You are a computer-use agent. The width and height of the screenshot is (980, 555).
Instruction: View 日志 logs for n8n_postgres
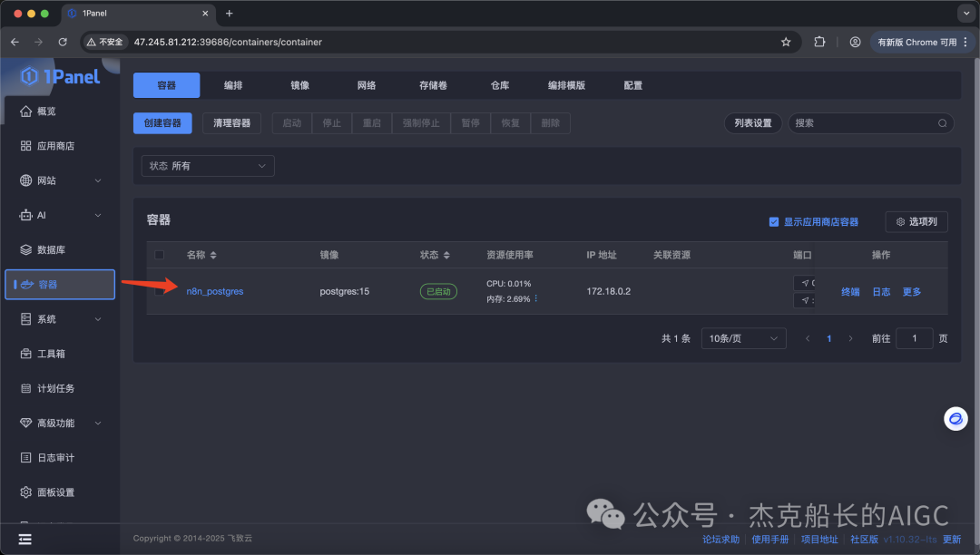[x=881, y=291]
